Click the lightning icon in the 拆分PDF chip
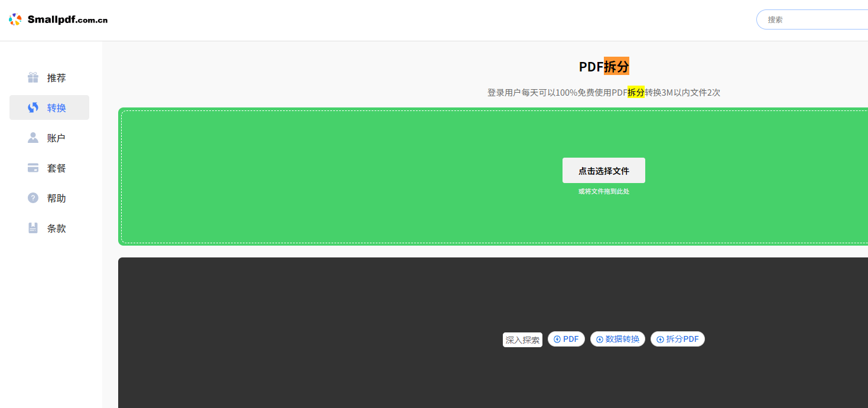Screen dimensions: 868x408 [660, 340]
